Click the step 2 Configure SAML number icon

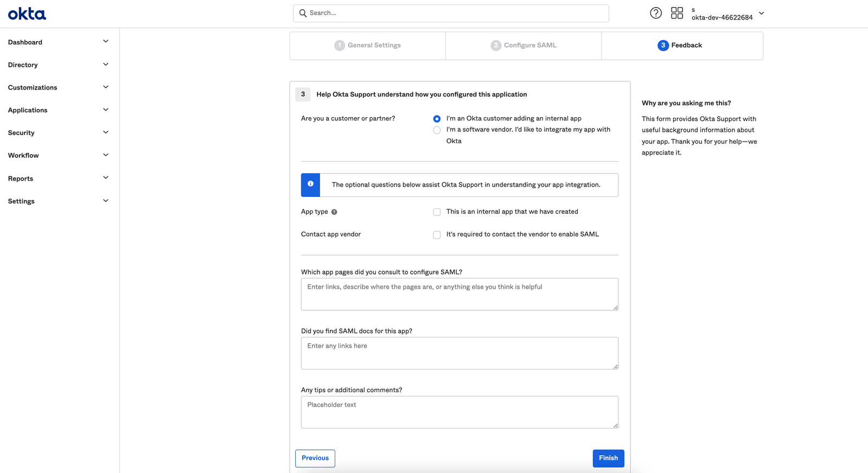496,46
